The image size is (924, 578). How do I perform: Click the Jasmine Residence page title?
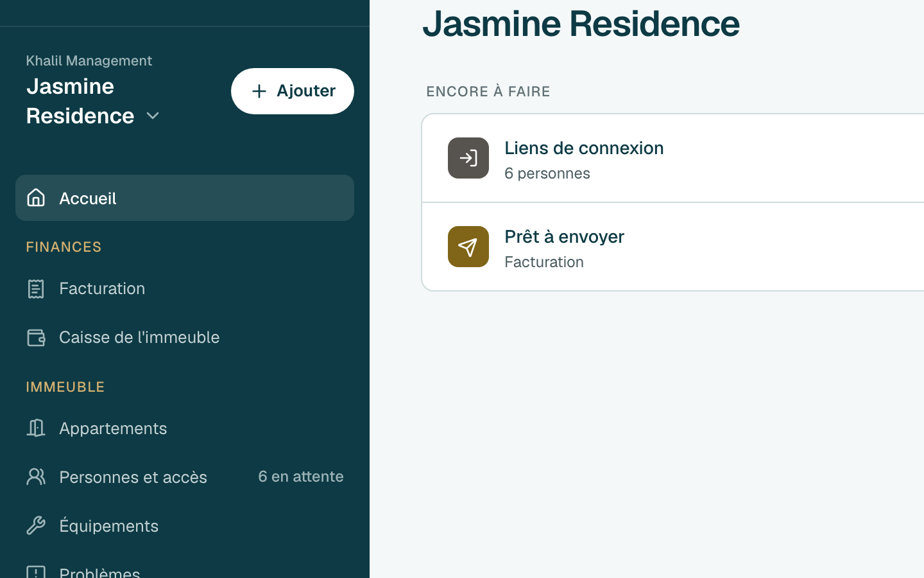tap(581, 24)
